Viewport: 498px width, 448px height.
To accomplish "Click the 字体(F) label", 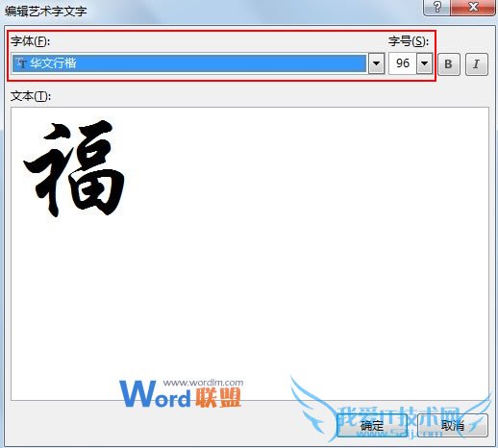I will click(30, 41).
